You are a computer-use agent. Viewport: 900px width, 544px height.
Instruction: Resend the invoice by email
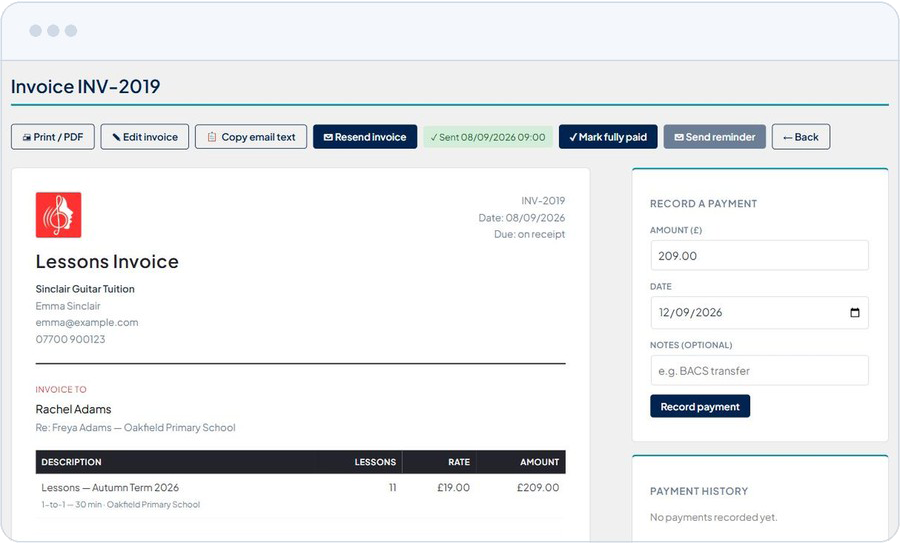pyautogui.click(x=365, y=137)
